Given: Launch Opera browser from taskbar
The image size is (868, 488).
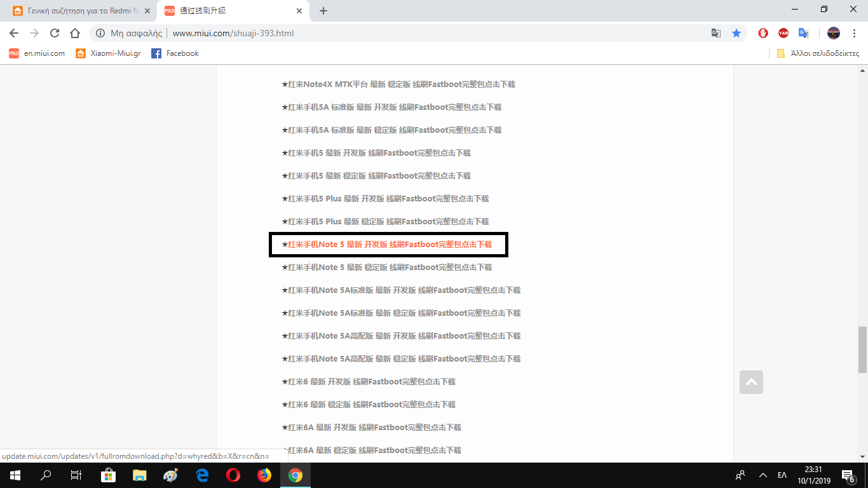Looking at the screenshot, I should click(233, 475).
